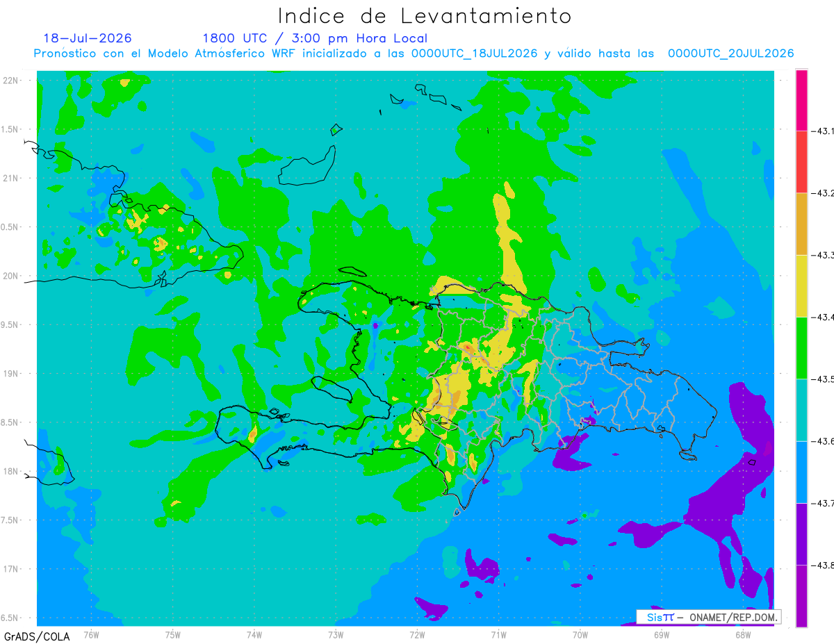The height and width of the screenshot is (644, 834).
Task: Select the red legend swatch below -43.1
Action: tap(801, 161)
